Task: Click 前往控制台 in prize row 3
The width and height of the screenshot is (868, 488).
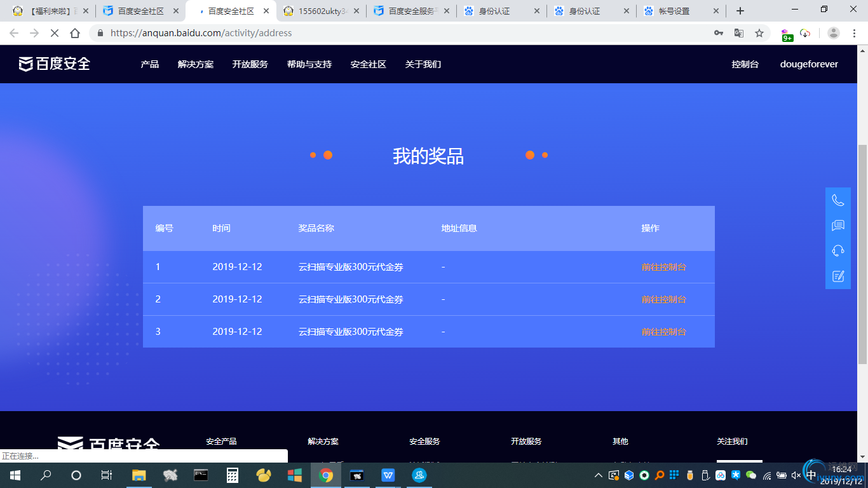Action: 664,332
